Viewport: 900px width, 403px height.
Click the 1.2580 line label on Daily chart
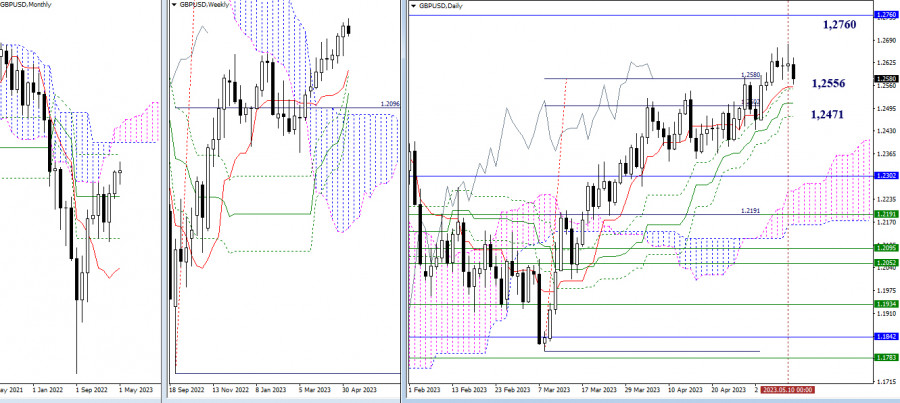tap(750, 75)
